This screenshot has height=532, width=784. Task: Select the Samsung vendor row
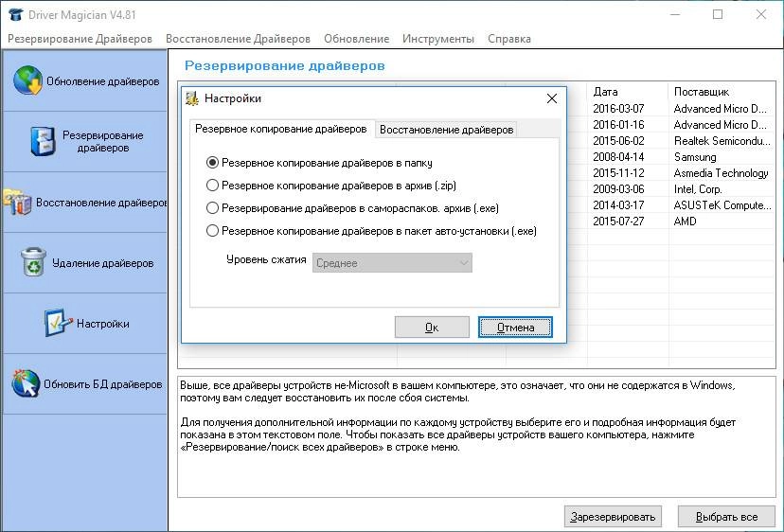click(x=695, y=157)
